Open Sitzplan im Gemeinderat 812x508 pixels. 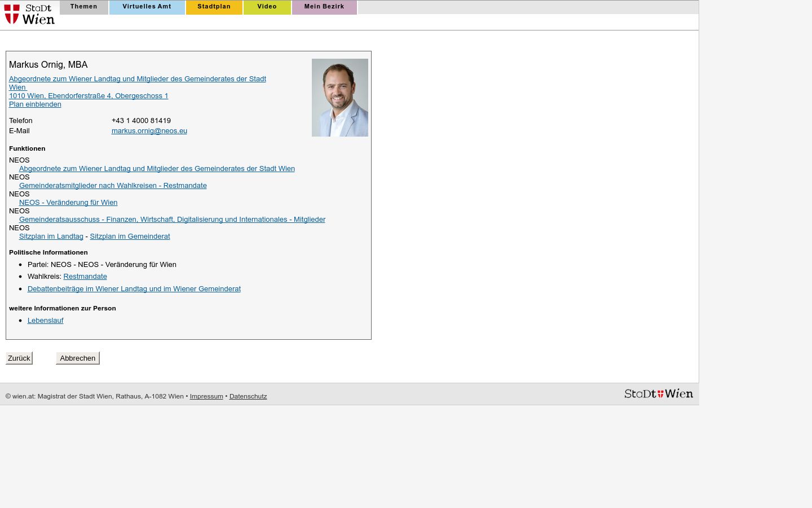point(130,237)
